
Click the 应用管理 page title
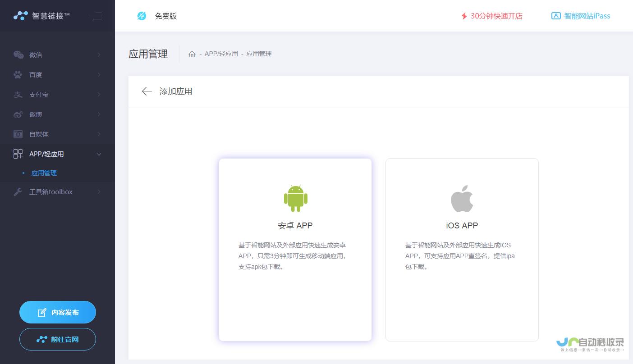tap(148, 54)
